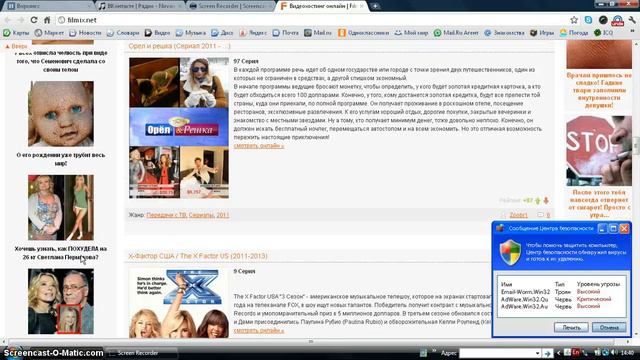Select the Email-Worm.Win32 threat row
The height and width of the screenshot is (360, 640).
click(x=561, y=292)
